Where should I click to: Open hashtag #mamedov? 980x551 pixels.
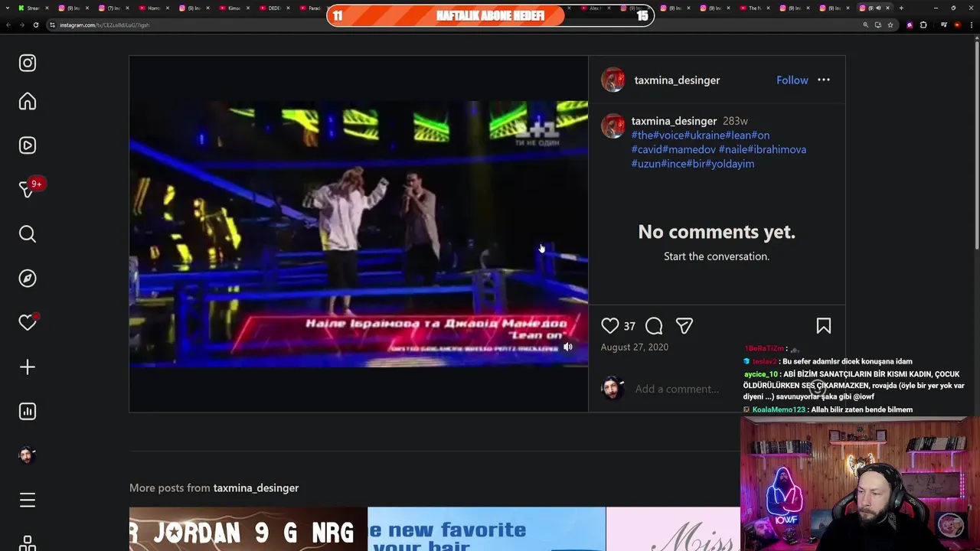[x=689, y=149]
